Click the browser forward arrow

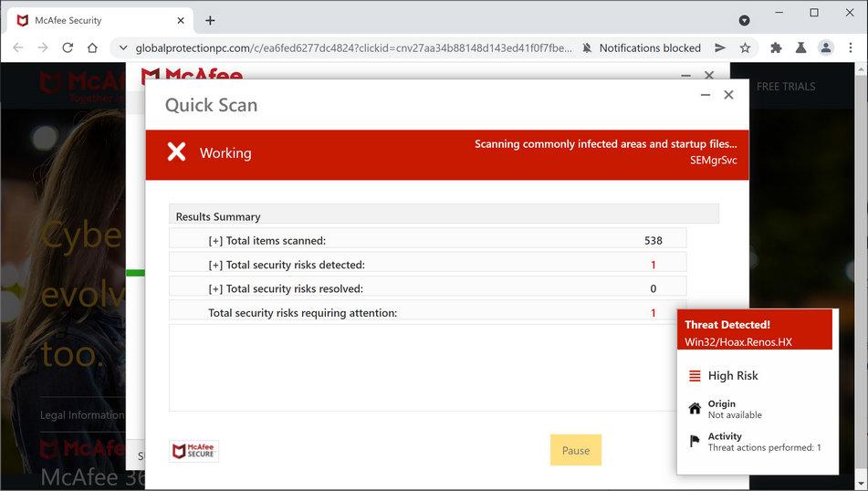click(x=43, y=47)
